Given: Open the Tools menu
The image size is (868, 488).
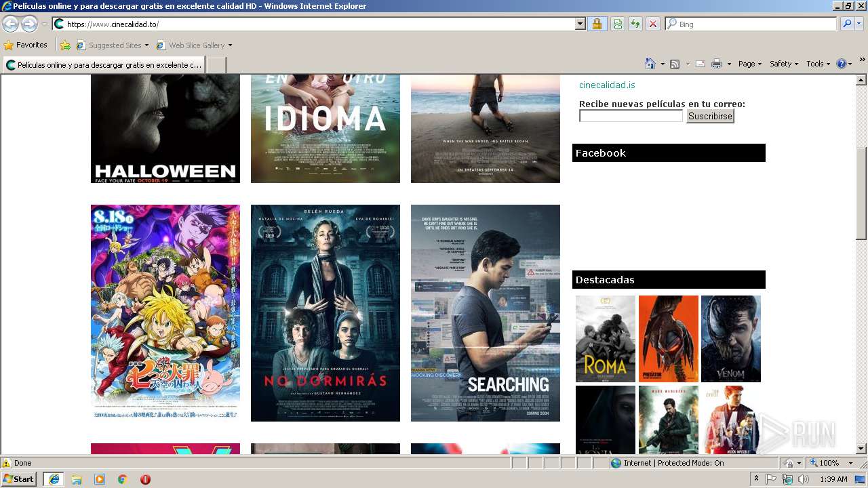Looking at the screenshot, I should pos(818,64).
